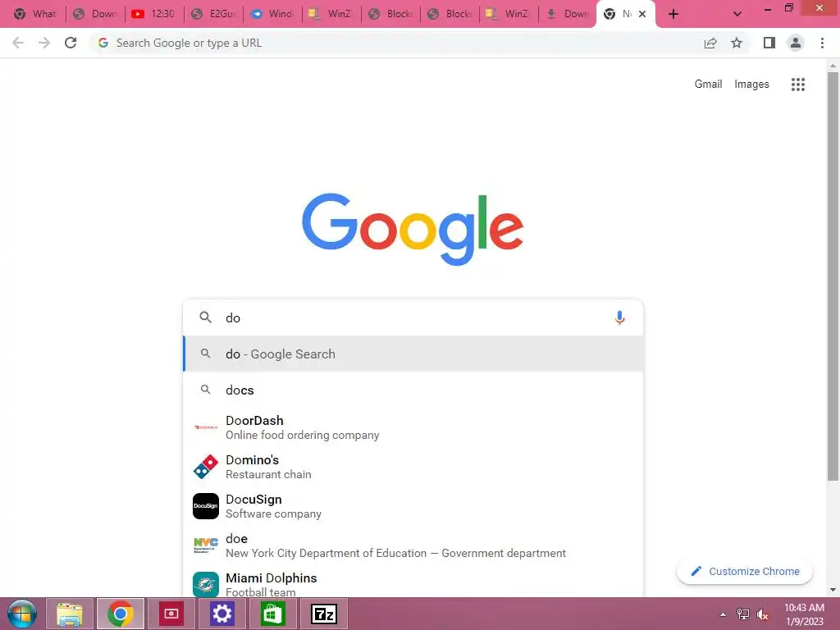
Task: Click the Customize Chrome button
Action: [x=745, y=571]
